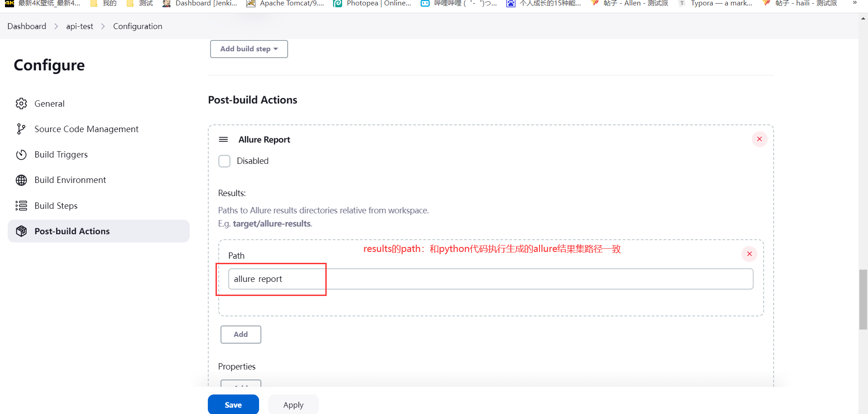Viewport: 868px width, 414px height.
Task: Click the Properties label
Action: pyautogui.click(x=237, y=366)
